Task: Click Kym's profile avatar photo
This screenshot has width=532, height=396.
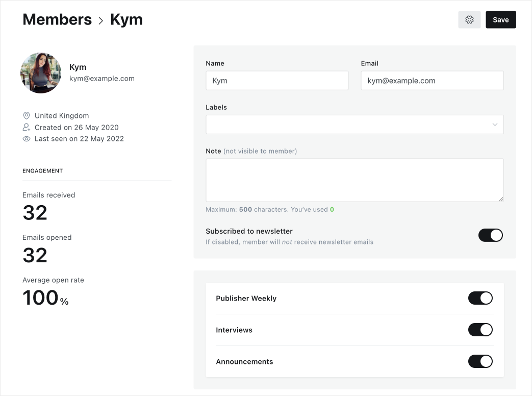Action: (x=41, y=73)
